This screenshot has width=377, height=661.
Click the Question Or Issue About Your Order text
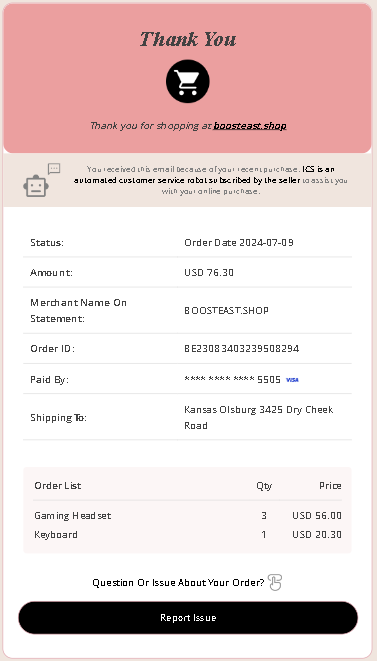(178, 583)
